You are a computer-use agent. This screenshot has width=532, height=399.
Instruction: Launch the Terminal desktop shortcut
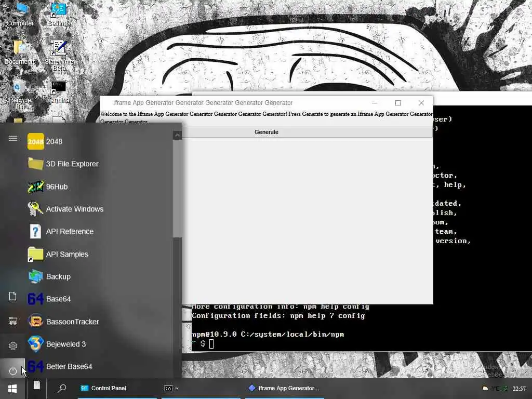pyautogui.click(x=59, y=92)
